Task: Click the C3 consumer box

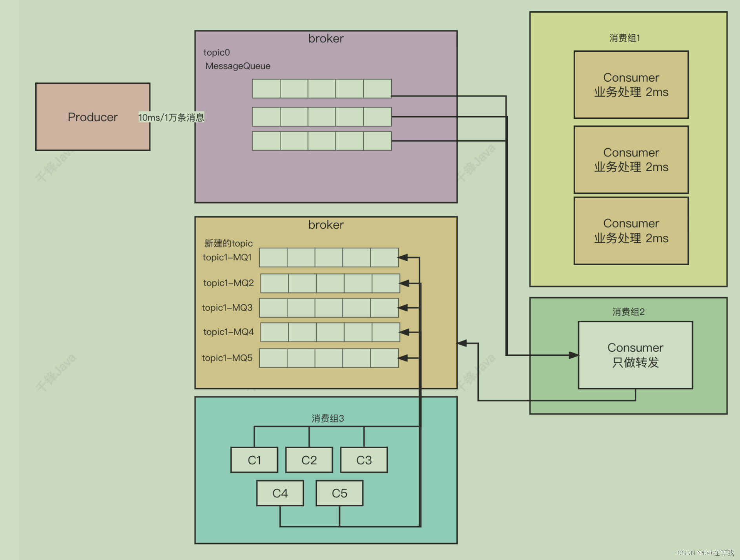Action: [x=364, y=460]
